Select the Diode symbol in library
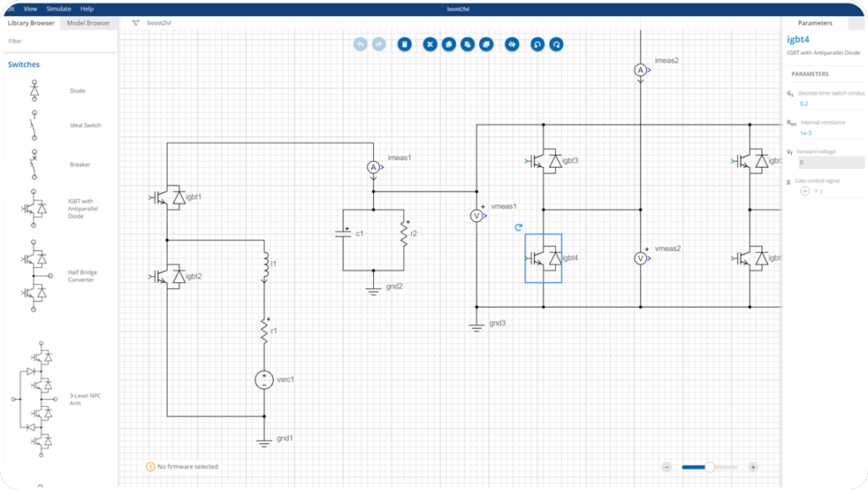The image size is (868, 490). (34, 90)
